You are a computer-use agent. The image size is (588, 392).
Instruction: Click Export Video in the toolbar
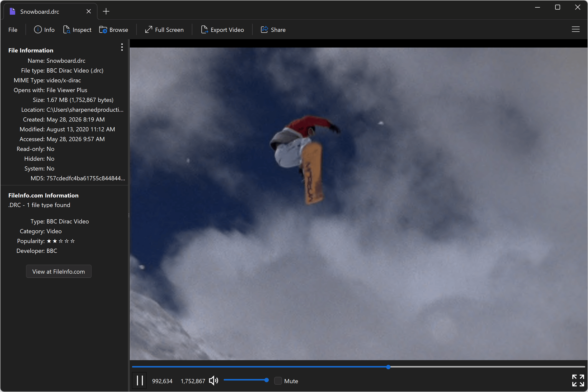click(222, 30)
